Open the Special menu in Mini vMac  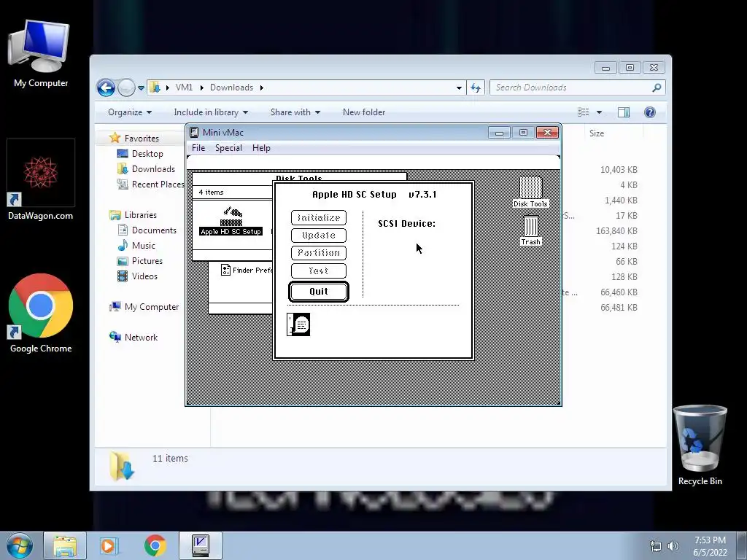228,148
